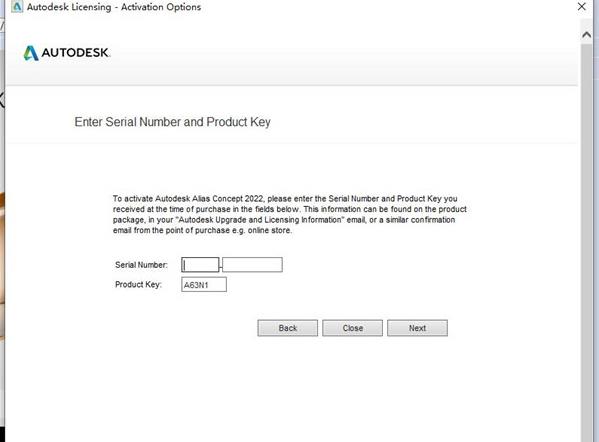This screenshot has width=599, height=442.
Task: Click the 'Enter Serial Number and Product Key' heading
Action: click(x=173, y=122)
